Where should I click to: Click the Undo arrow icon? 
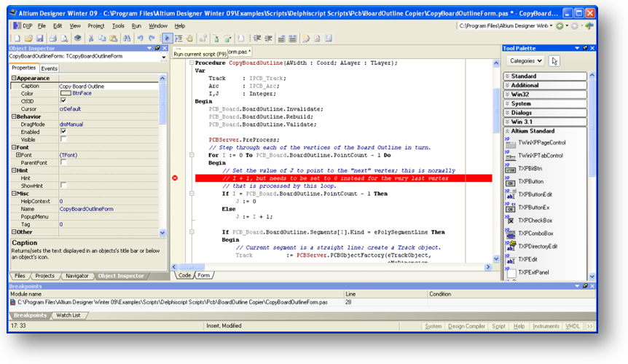(140, 39)
